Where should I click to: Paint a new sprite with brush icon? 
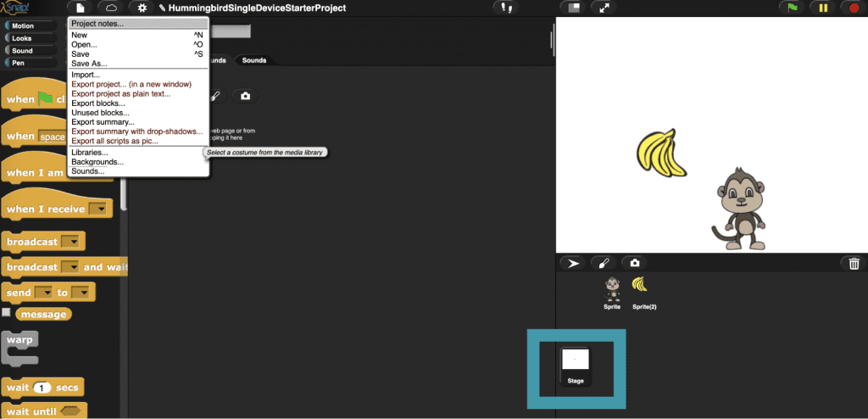[x=602, y=264]
